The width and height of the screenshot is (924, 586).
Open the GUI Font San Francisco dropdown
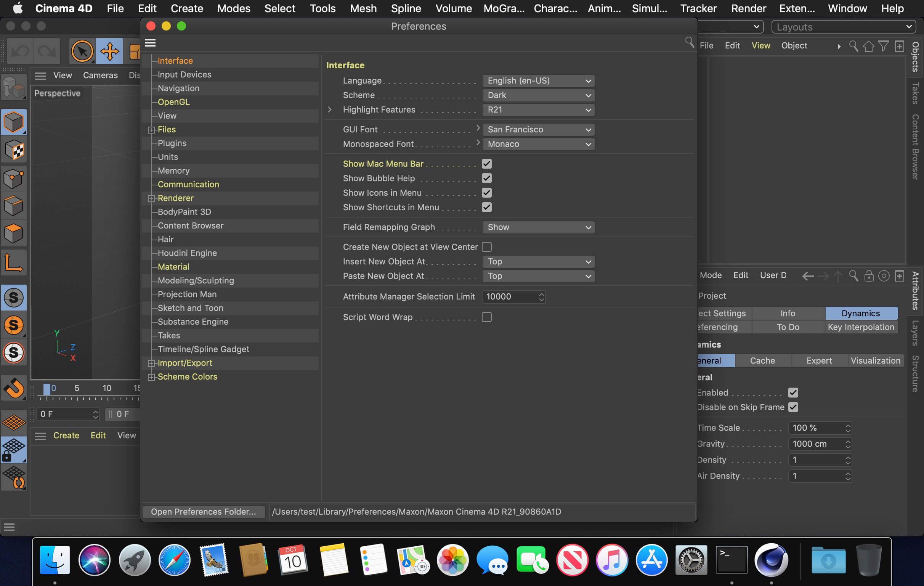point(538,130)
